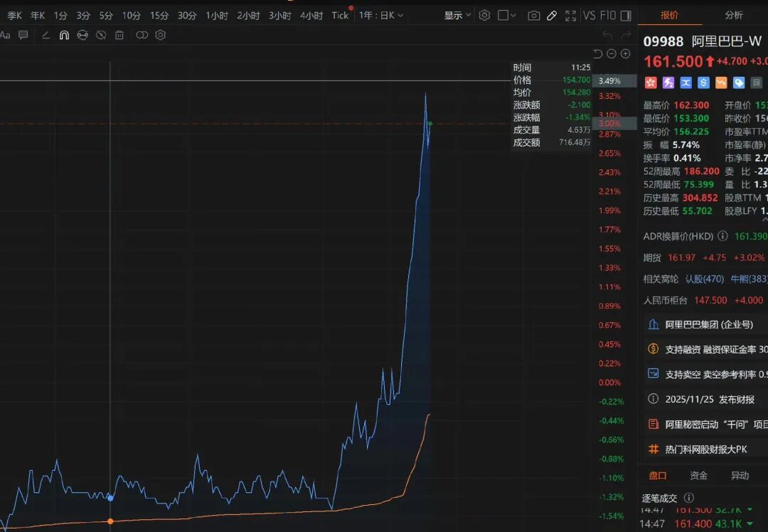
Task: Open the 热门科网股财报大PK topic
Action: point(705,449)
